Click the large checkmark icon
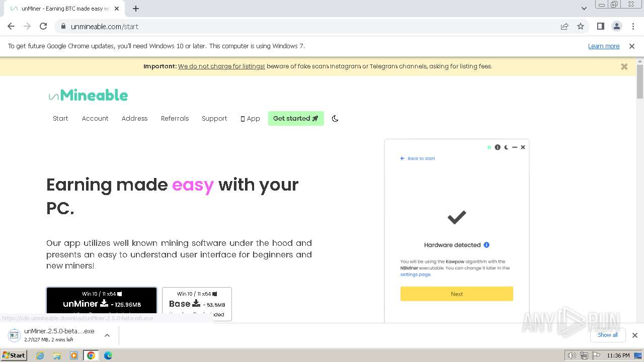This screenshot has height=362, width=644. (x=457, y=217)
